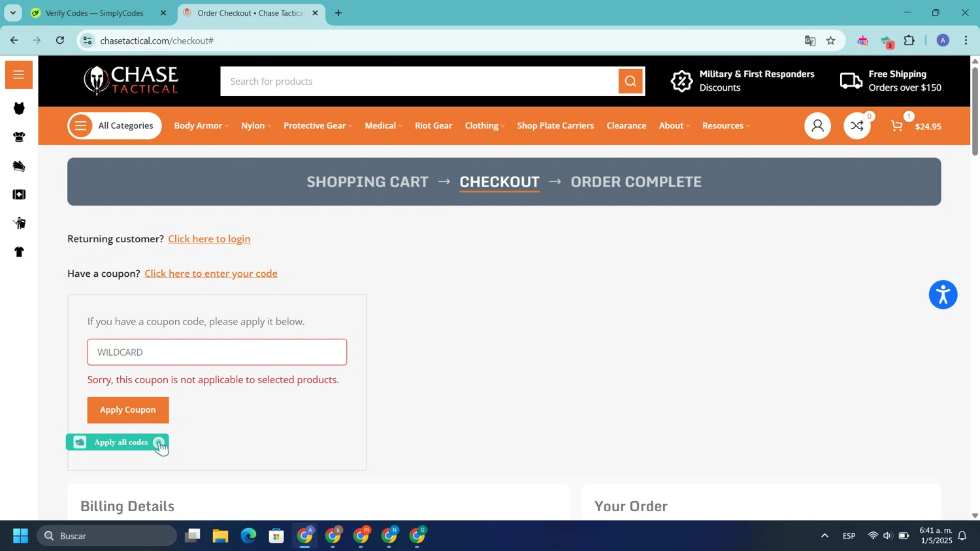
Task: Click the medical kit sidebar icon
Action: (19, 195)
